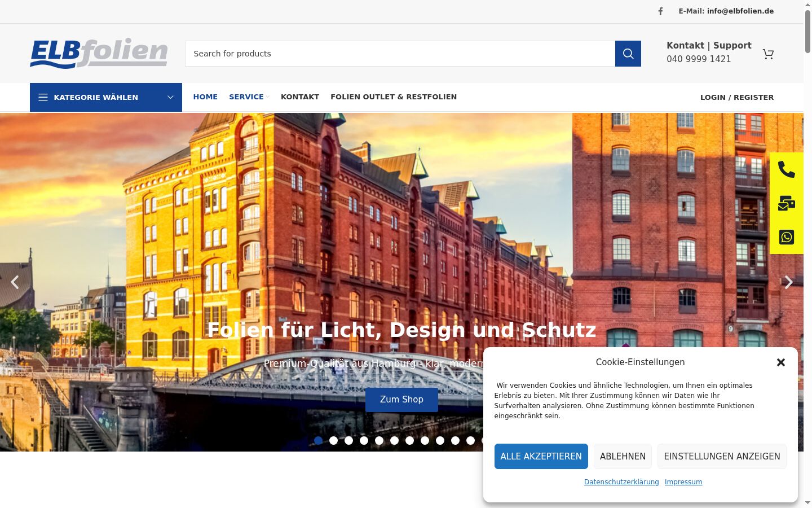Image resolution: width=812 pixels, height=508 pixels.
Task: Show the previous slide arrow
Action: (15, 282)
